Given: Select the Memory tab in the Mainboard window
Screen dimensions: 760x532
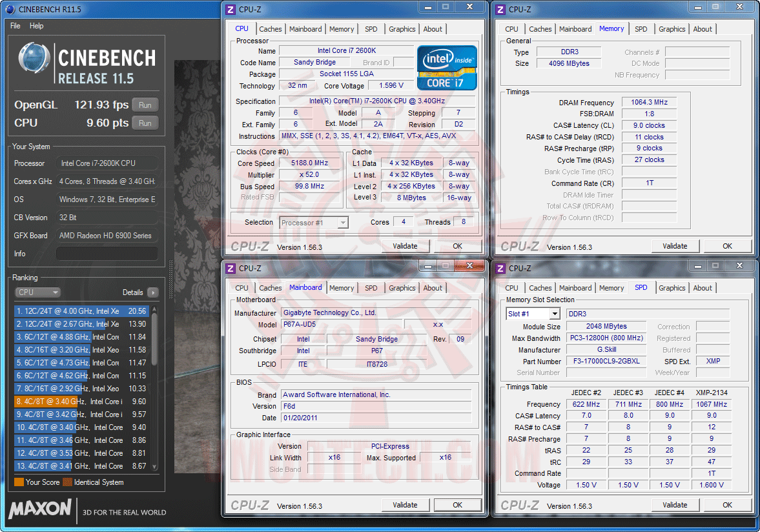Looking at the screenshot, I should click(x=341, y=288).
